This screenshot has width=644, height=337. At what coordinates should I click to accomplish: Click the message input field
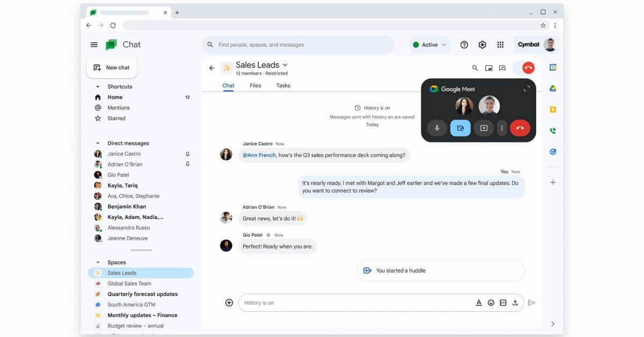click(x=349, y=302)
